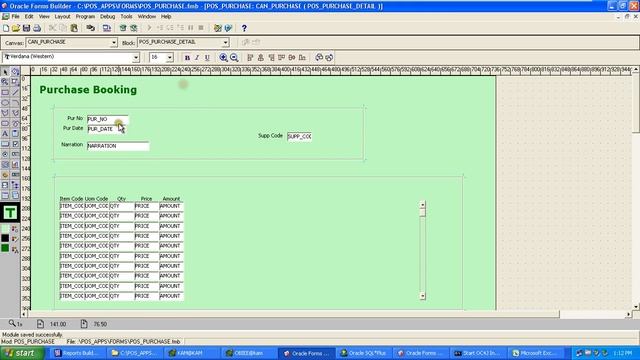Click the Amount column heading

point(171,199)
